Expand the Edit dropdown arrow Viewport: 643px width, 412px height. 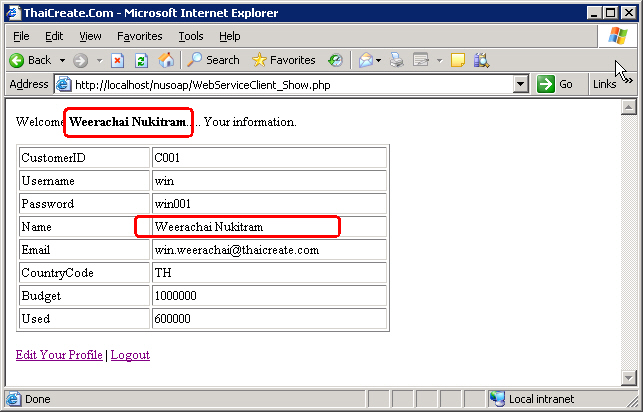point(439,61)
